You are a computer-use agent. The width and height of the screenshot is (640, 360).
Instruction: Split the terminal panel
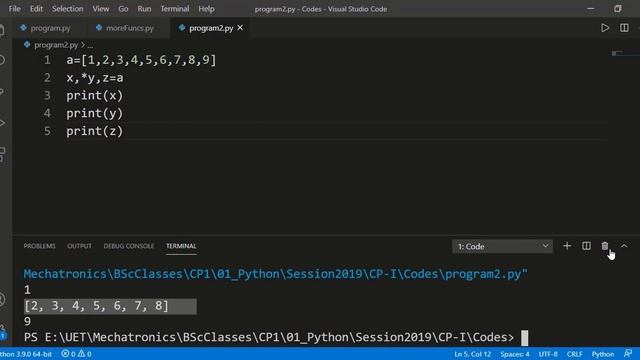pyautogui.click(x=586, y=246)
